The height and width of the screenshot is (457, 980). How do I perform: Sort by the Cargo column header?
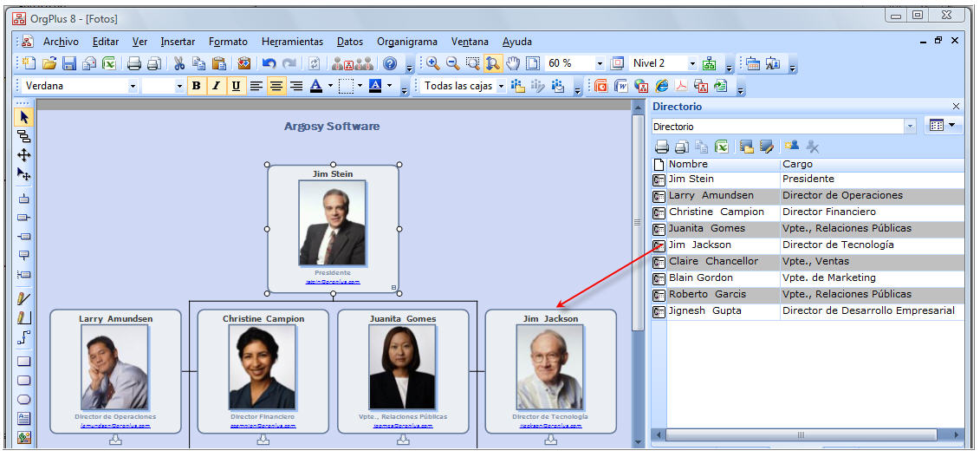[x=872, y=165]
